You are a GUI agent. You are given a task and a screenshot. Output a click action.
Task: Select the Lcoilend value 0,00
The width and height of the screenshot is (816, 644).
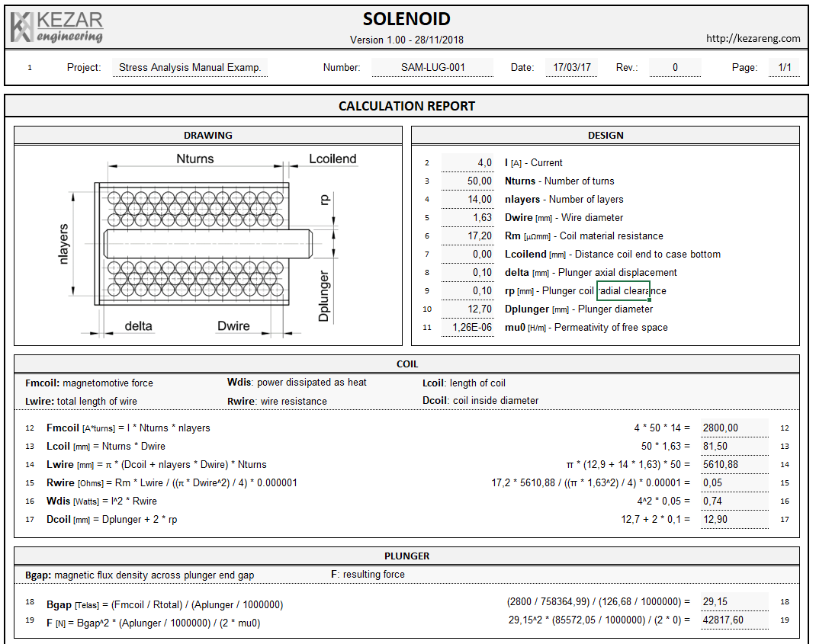pos(468,255)
